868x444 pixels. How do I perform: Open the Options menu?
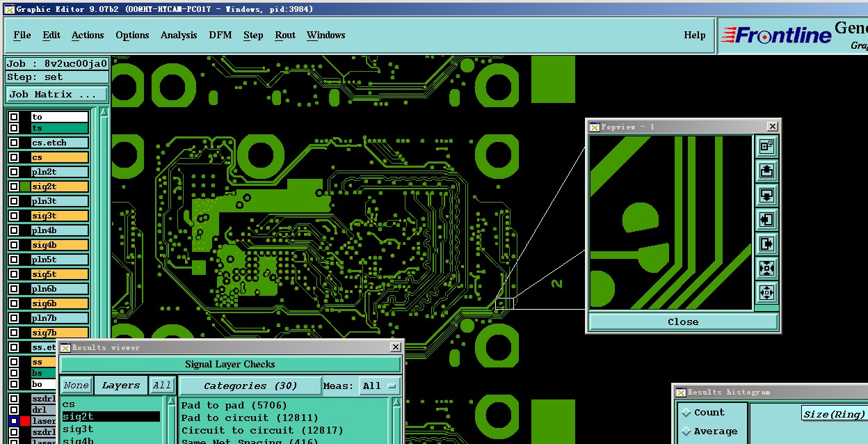pos(132,35)
